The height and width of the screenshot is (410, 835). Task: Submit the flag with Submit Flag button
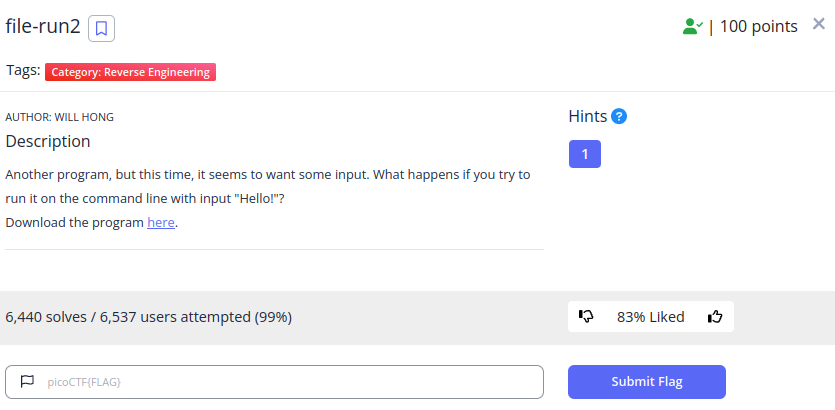[646, 382]
